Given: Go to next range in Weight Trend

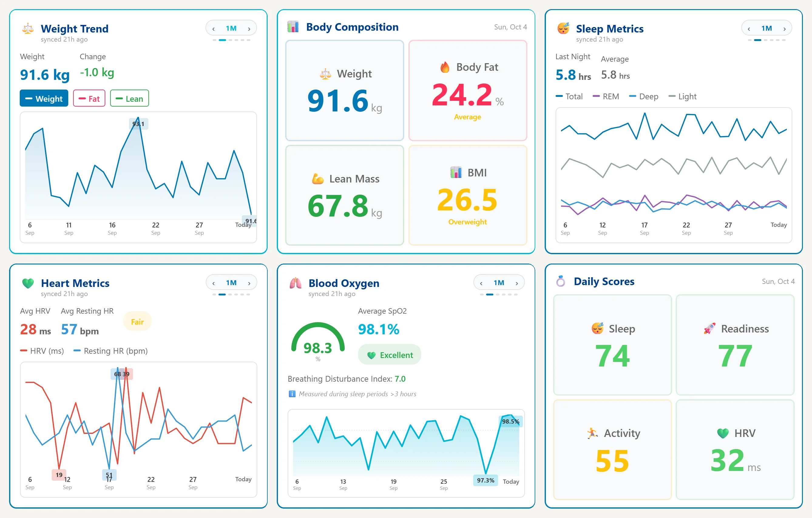Looking at the screenshot, I should (x=249, y=29).
